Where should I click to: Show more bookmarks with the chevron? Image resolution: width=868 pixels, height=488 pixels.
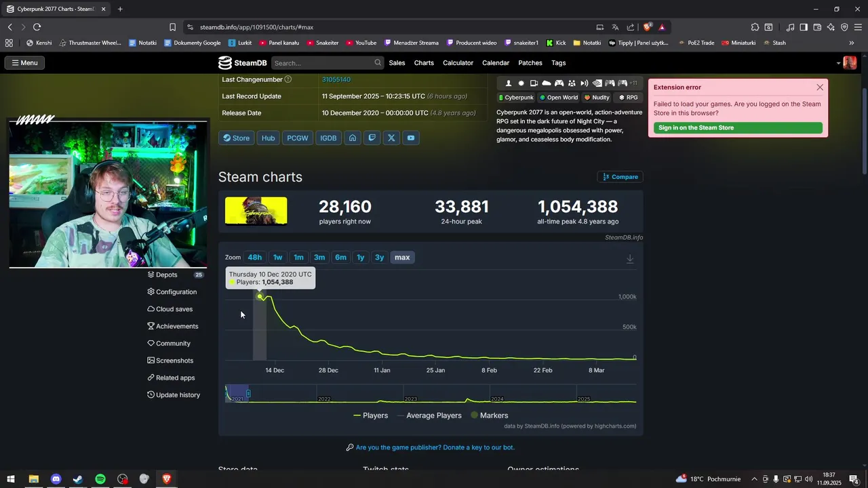tap(852, 43)
